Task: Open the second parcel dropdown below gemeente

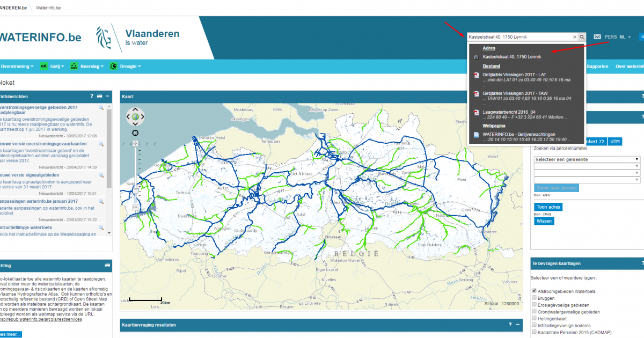Action: pyautogui.click(x=588, y=166)
